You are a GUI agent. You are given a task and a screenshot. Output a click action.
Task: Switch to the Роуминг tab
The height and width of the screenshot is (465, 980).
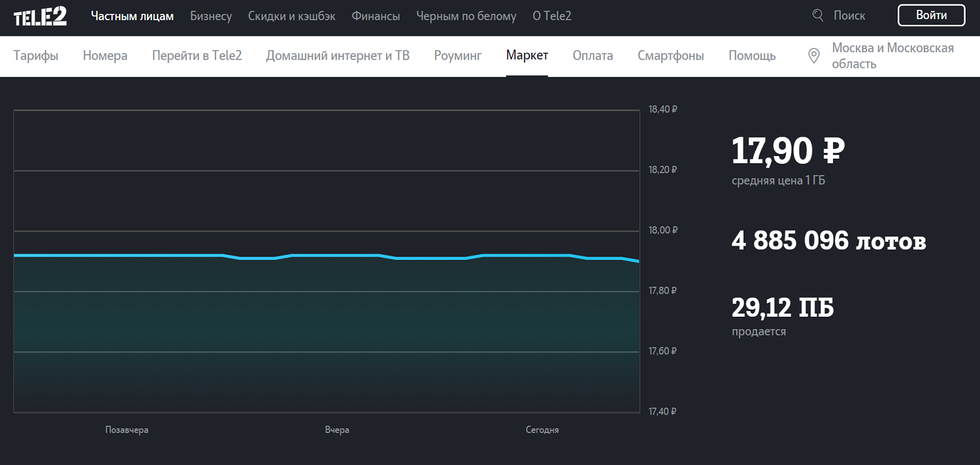[458, 56]
